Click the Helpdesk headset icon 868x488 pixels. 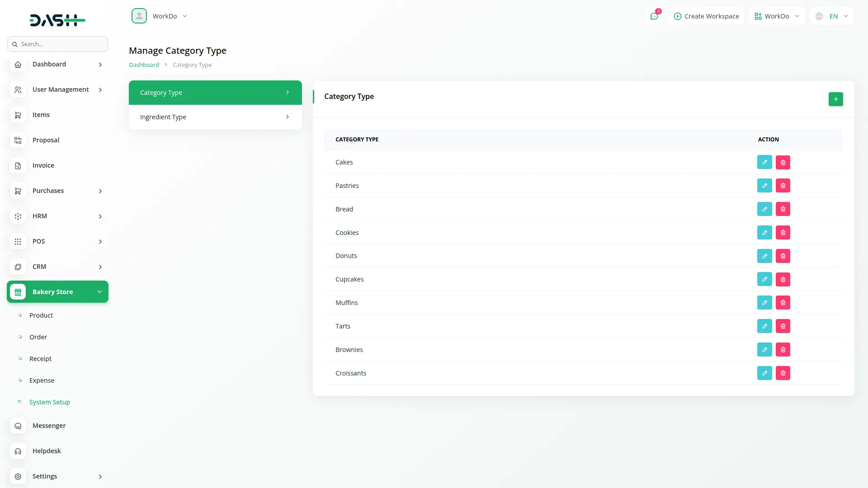(18, 451)
